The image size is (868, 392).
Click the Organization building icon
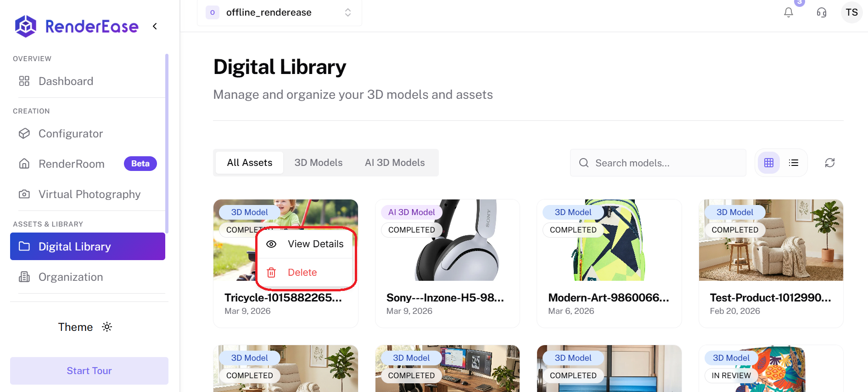tap(24, 277)
